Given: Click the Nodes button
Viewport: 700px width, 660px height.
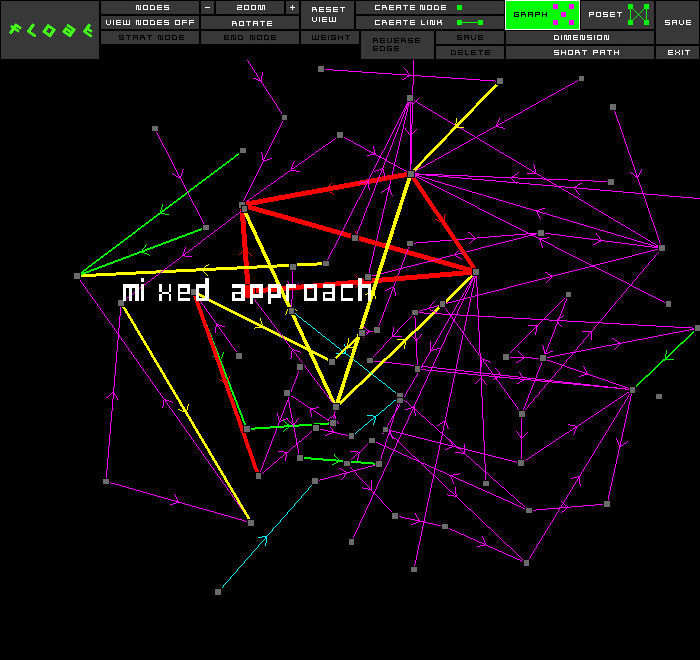Looking at the screenshot, I should [x=150, y=8].
